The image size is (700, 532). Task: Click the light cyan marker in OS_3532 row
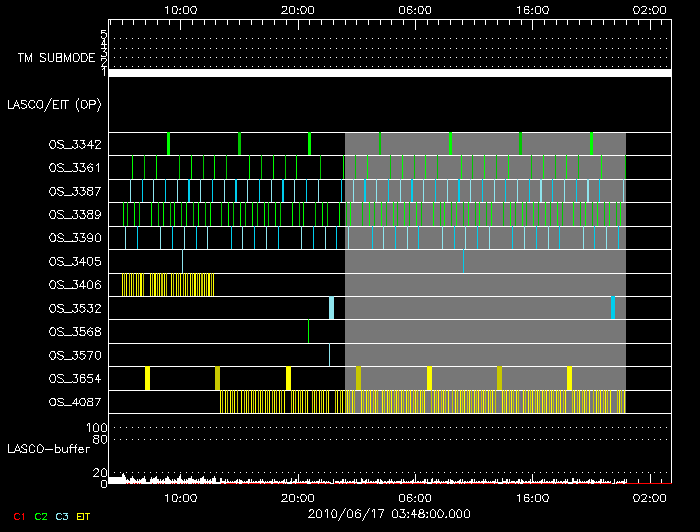[x=331, y=308]
